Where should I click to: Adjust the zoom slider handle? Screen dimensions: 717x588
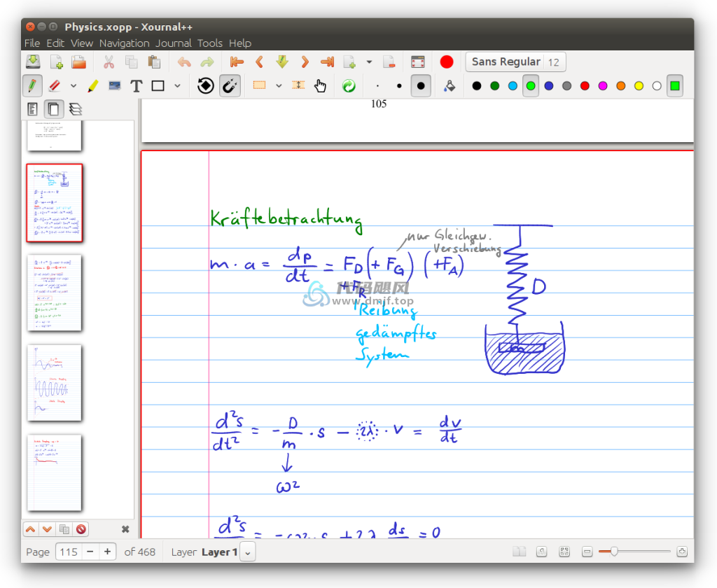(614, 552)
